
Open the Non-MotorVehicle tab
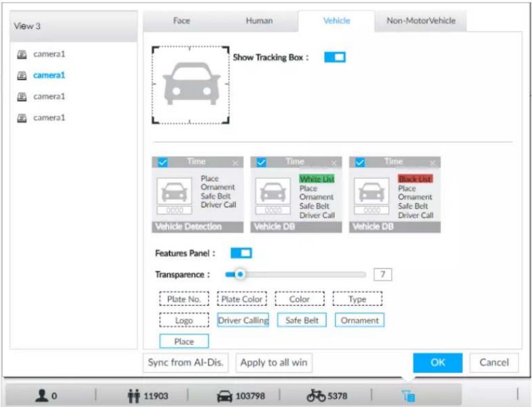[x=421, y=20]
